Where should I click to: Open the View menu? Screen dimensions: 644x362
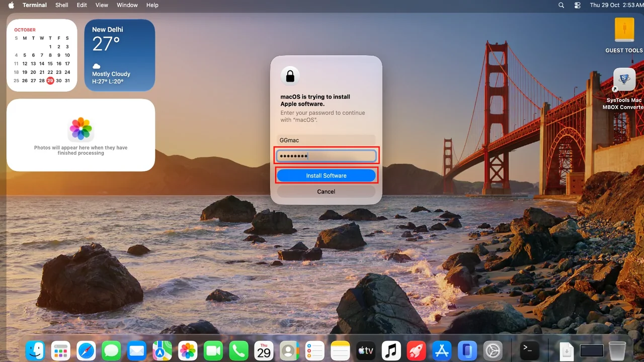click(102, 5)
